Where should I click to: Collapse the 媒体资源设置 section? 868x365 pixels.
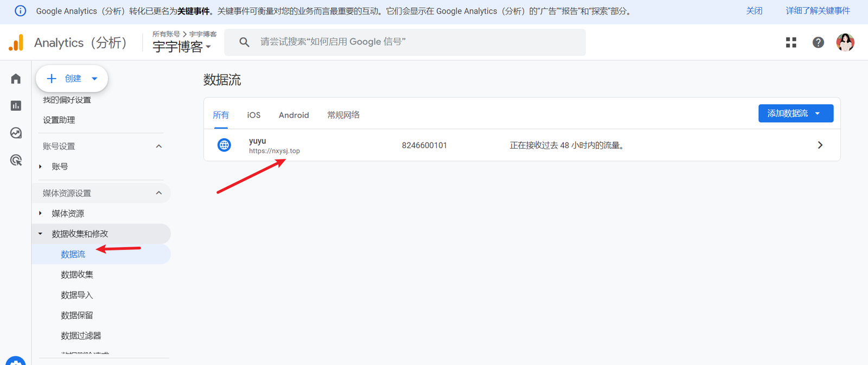(159, 193)
